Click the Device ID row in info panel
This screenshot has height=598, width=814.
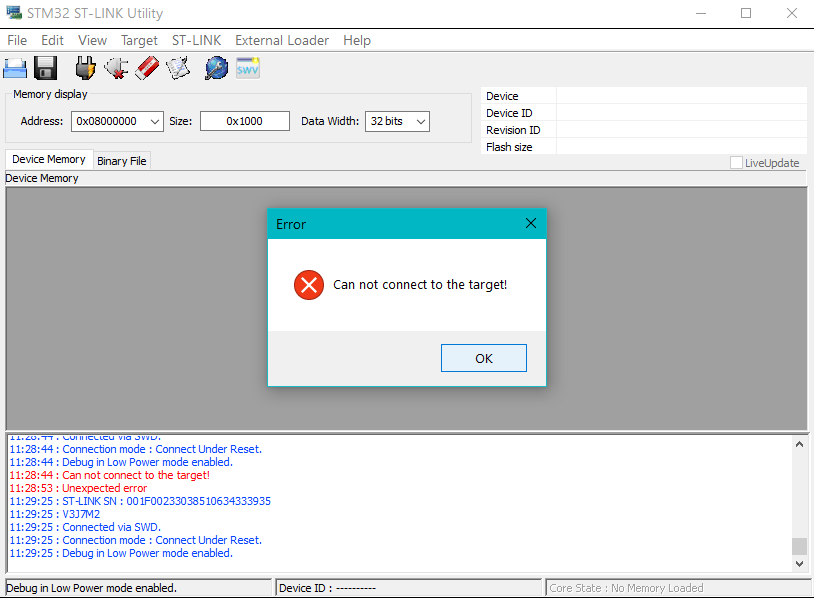coord(644,113)
